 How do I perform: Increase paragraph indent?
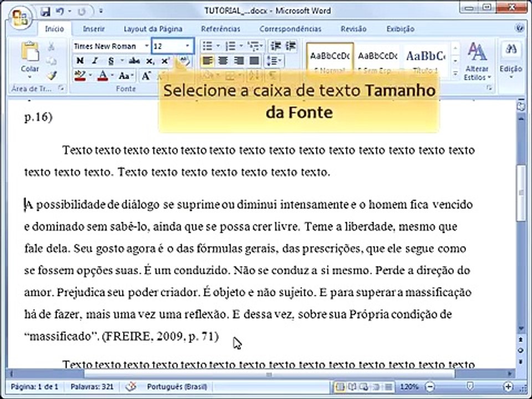point(291,46)
